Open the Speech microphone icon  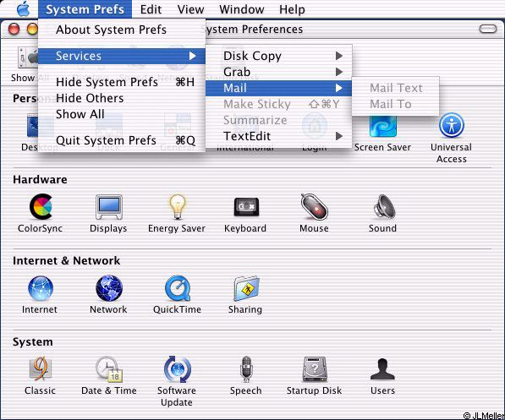(x=246, y=368)
